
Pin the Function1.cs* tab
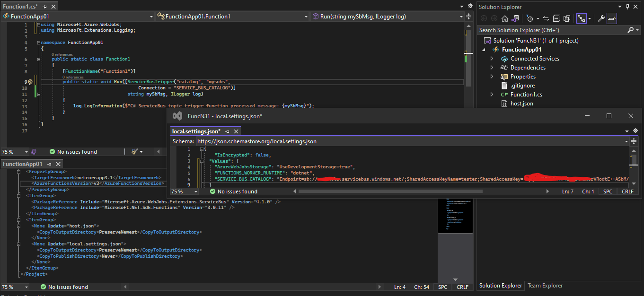(44, 7)
